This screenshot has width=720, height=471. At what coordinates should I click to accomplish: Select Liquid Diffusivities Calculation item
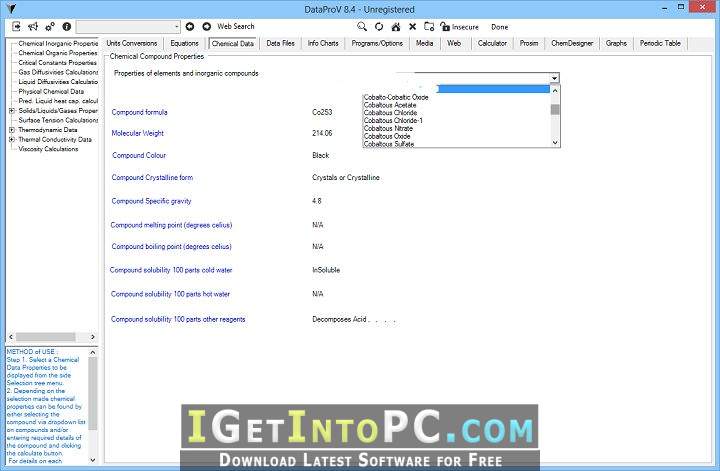pyautogui.click(x=58, y=82)
